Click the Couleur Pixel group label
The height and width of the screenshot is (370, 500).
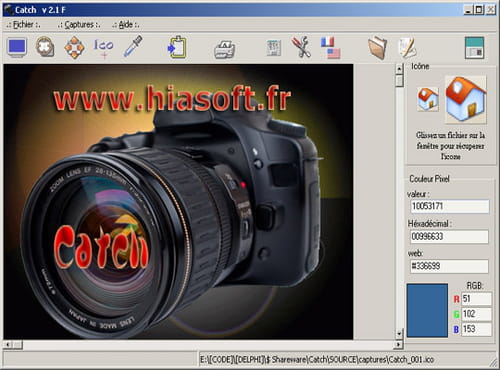click(429, 179)
